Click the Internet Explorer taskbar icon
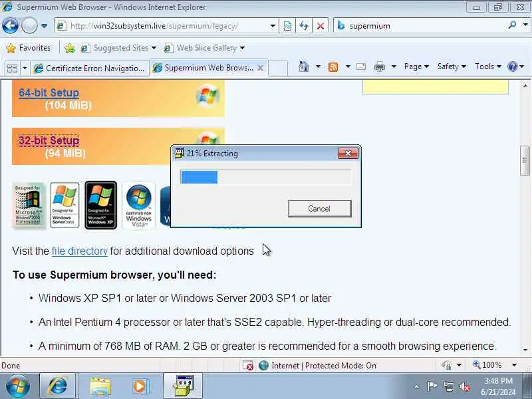The height and width of the screenshot is (399, 532). [x=57, y=386]
